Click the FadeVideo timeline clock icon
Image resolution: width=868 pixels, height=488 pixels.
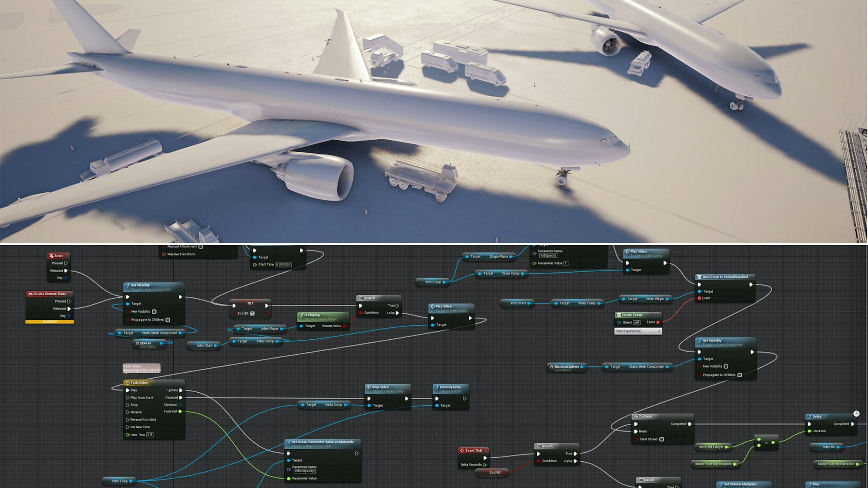(x=128, y=383)
